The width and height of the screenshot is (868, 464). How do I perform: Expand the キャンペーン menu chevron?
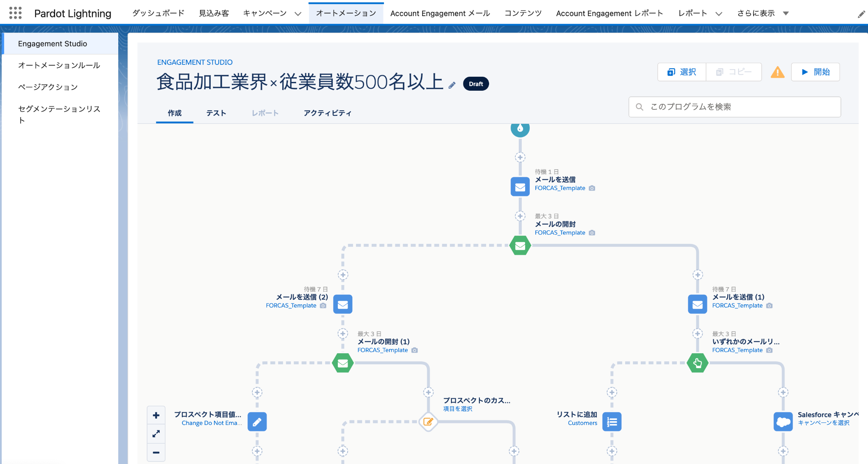298,14
